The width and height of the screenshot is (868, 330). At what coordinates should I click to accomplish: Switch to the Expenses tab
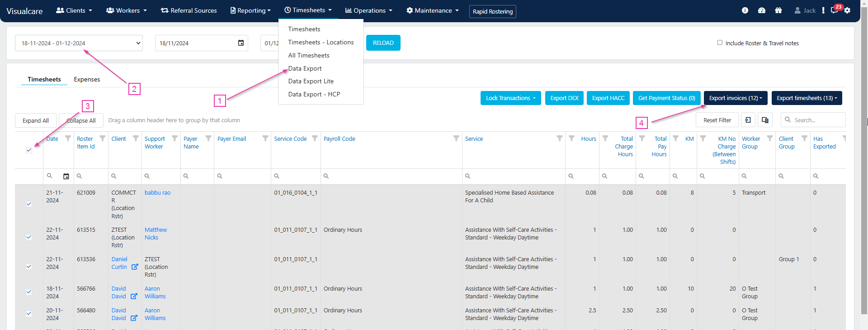coord(87,79)
